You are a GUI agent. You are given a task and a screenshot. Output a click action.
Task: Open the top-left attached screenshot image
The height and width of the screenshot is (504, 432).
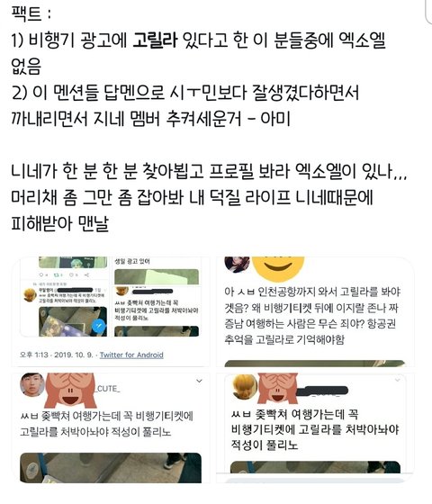(111, 311)
